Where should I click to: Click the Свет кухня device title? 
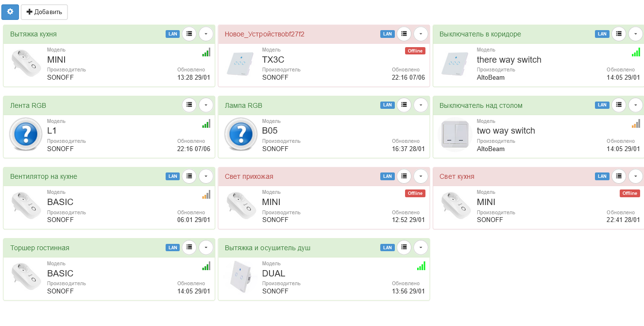[x=457, y=176]
